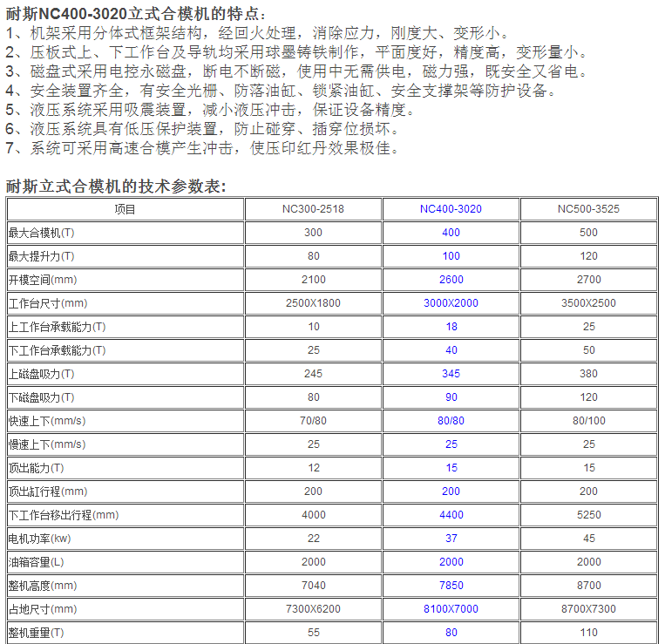Click the 工作台尺寸(mm) row label
Viewport: 665px width, 644px height.
48,303
